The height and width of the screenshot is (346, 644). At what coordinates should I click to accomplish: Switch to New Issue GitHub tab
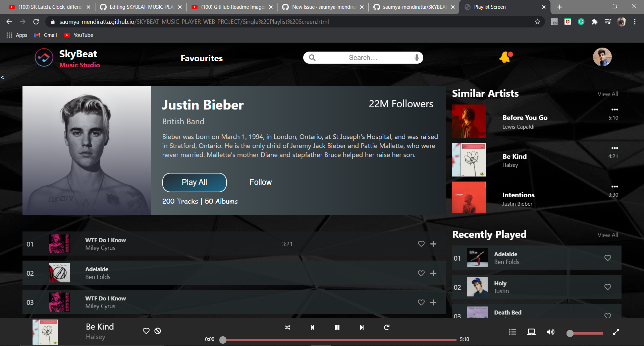click(x=323, y=7)
